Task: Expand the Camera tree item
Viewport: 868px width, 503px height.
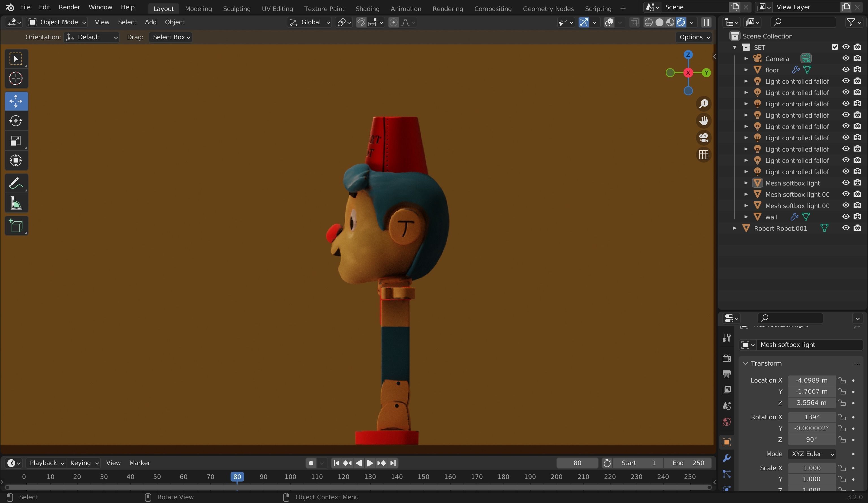Action: 746,59
